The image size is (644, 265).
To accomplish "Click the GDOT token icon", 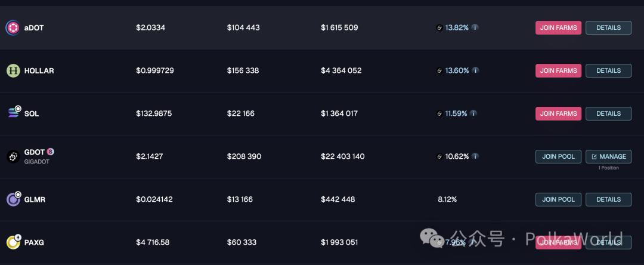I will click(x=13, y=156).
